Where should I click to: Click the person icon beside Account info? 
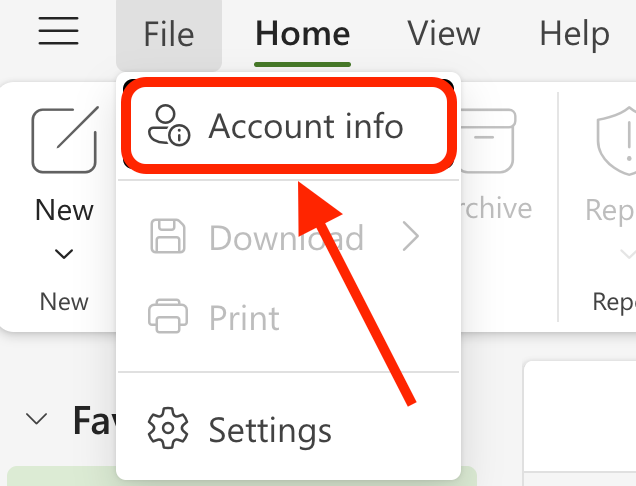coord(168,125)
